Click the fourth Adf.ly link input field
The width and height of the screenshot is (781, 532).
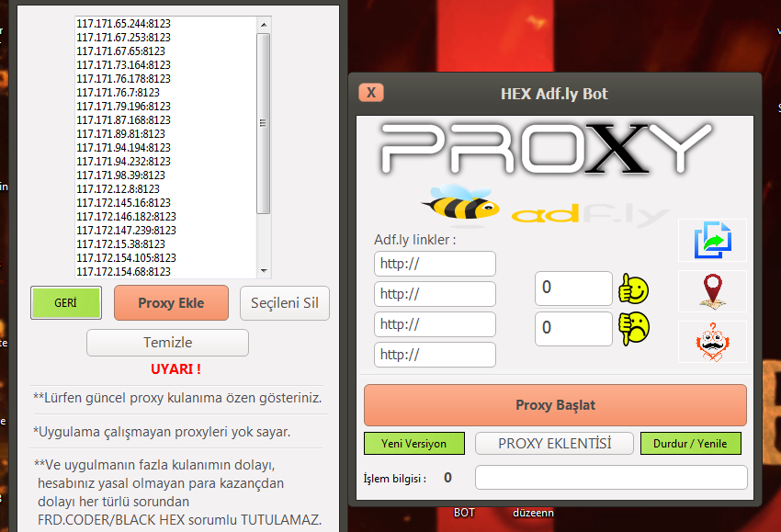[435, 355]
